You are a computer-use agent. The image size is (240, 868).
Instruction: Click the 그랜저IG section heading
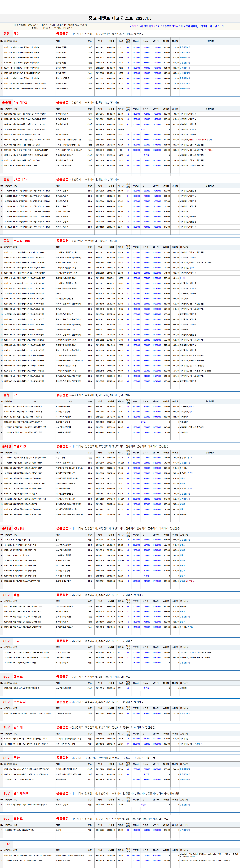coord(20,446)
